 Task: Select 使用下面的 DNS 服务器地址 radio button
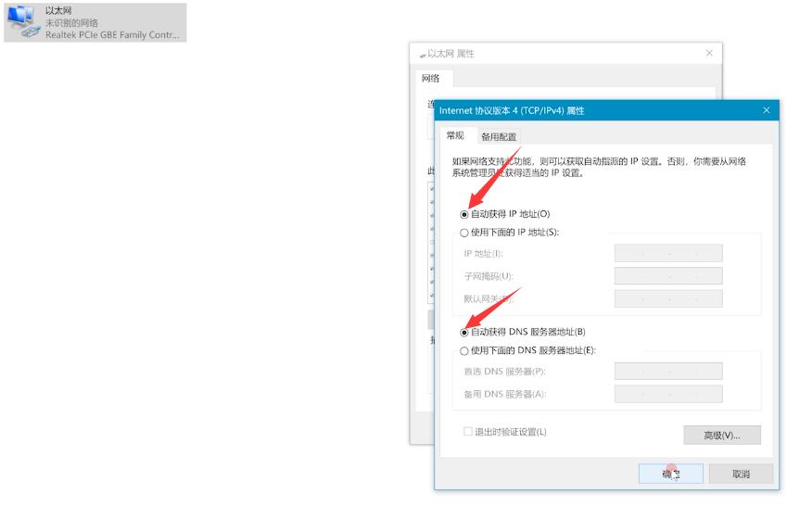[x=464, y=351]
